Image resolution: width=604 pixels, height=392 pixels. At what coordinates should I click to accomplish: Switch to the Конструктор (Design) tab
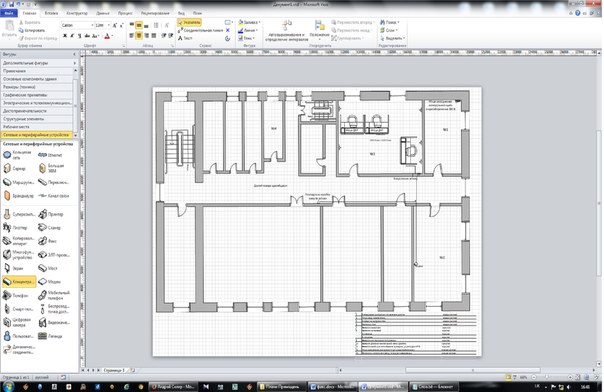(77, 13)
